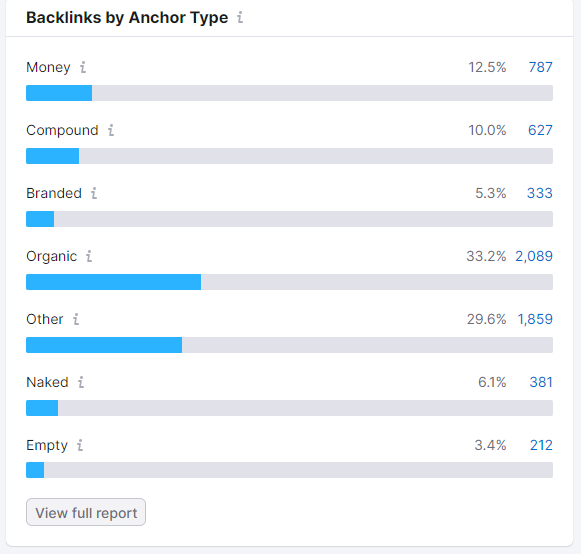Click the 627 Compound backlinks count

(540, 130)
